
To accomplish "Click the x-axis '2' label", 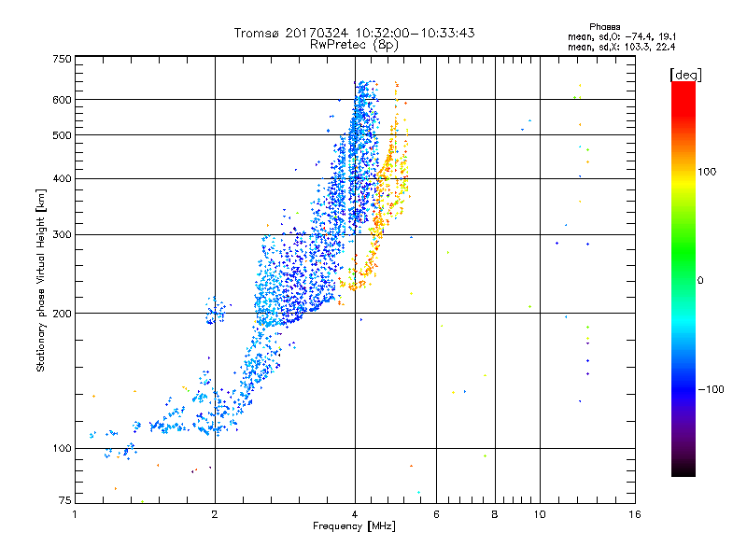I will pyautogui.click(x=215, y=514).
